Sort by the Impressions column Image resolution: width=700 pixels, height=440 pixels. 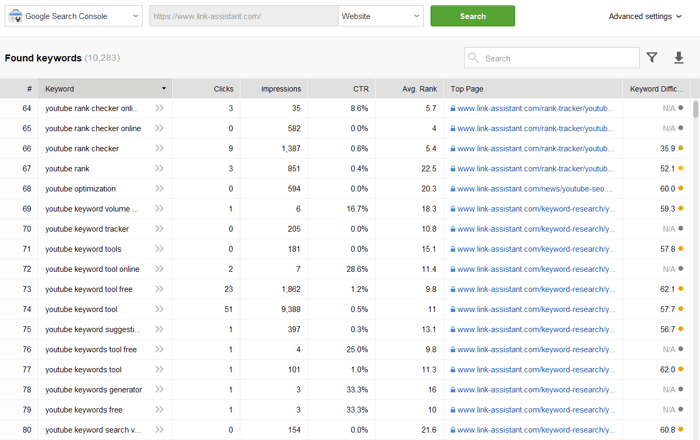tap(274, 89)
